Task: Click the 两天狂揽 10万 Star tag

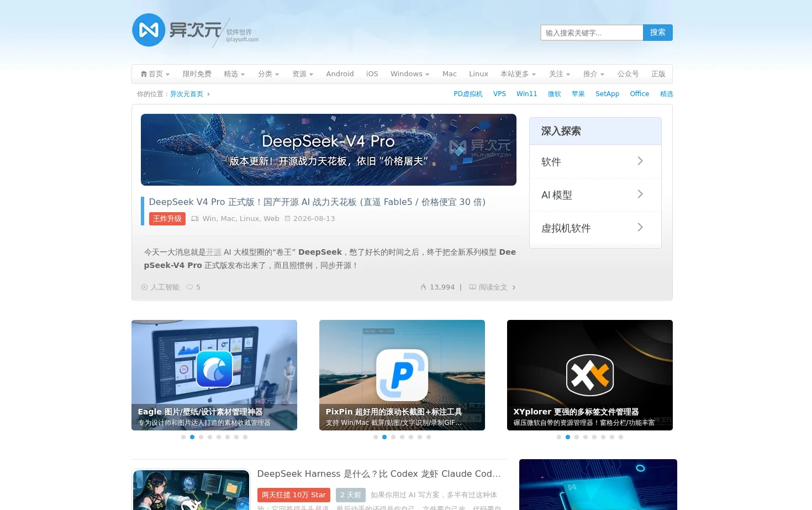Action: point(294,495)
